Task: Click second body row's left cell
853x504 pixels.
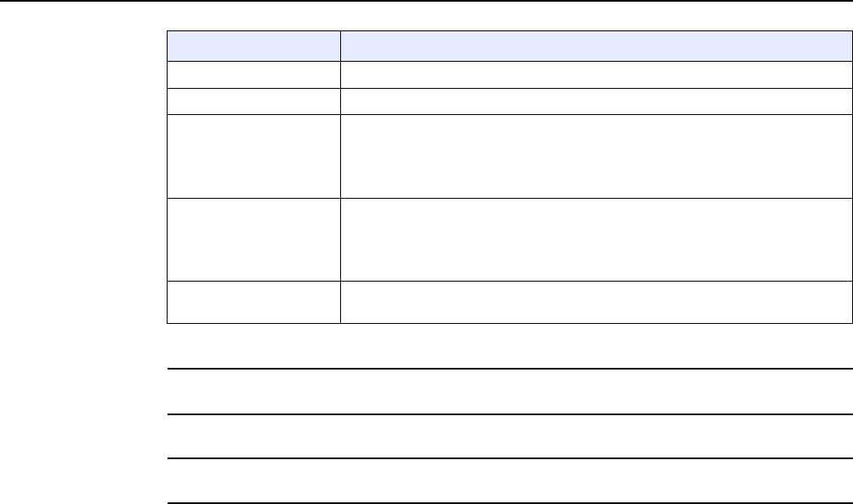Action: click(252, 101)
